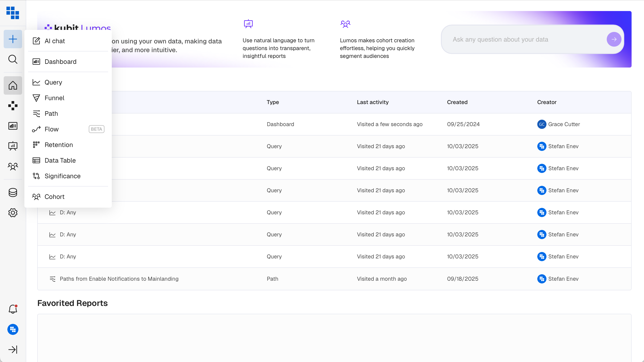The width and height of the screenshot is (644, 362).
Task: Expand the sidebar with arrow icon
Action: (13, 350)
